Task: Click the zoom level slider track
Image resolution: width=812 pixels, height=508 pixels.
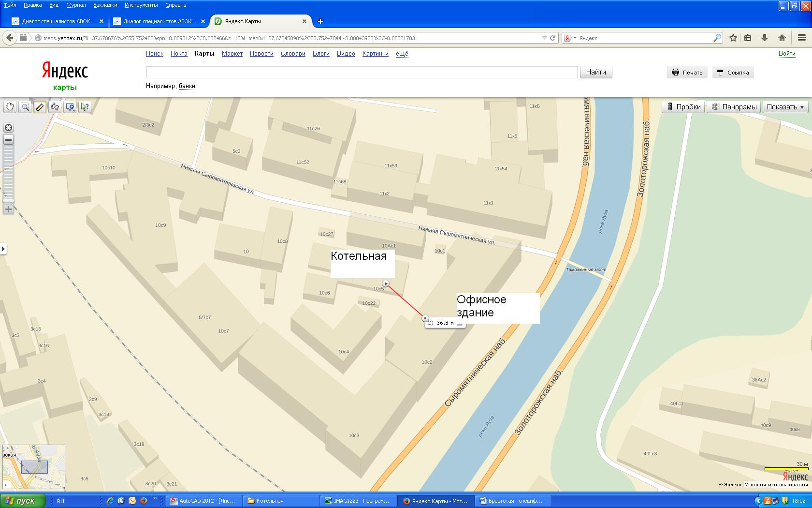Action: click(x=8, y=174)
